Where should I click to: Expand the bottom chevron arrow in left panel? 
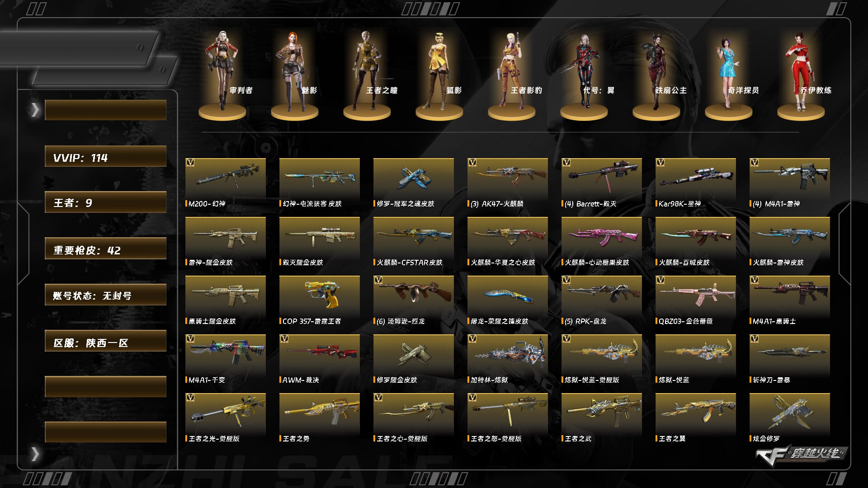[x=35, y=454]
